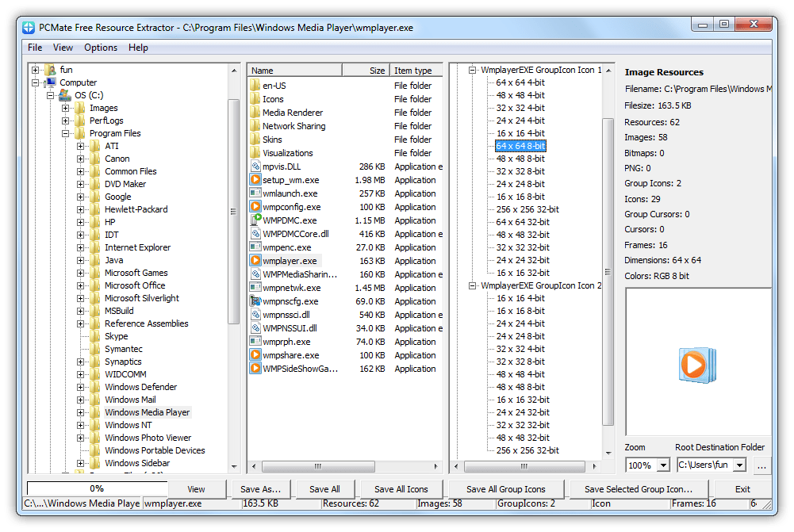The width and height of the screenshot is (794, 532).
Task: Click the PCMate app icon in title bar
Action: coord(29,28)
